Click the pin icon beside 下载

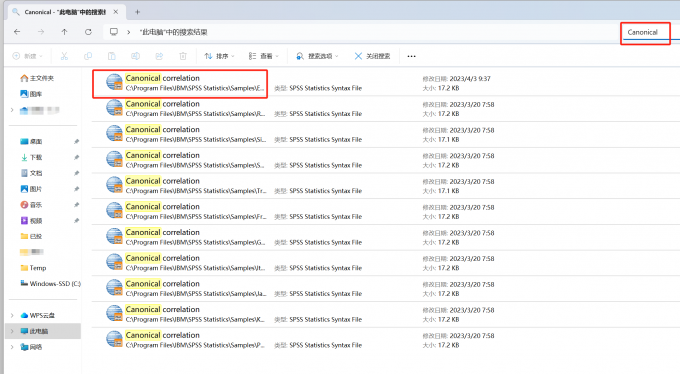pos(76,157)
